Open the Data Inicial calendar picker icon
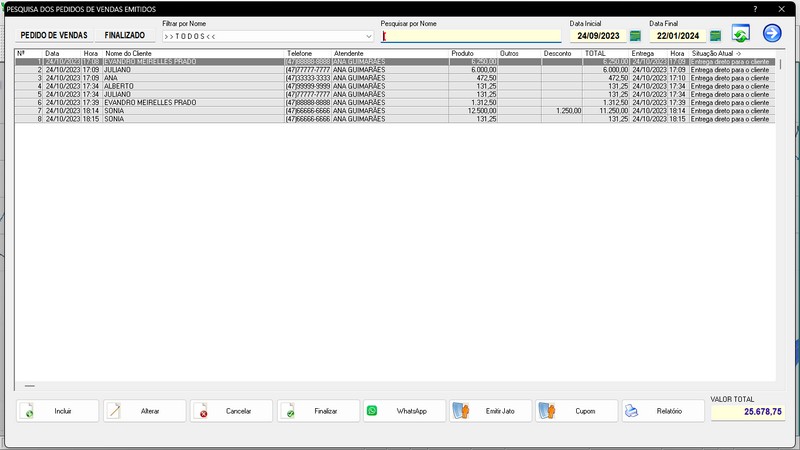The image size is (800, 450). click(635, 36)
